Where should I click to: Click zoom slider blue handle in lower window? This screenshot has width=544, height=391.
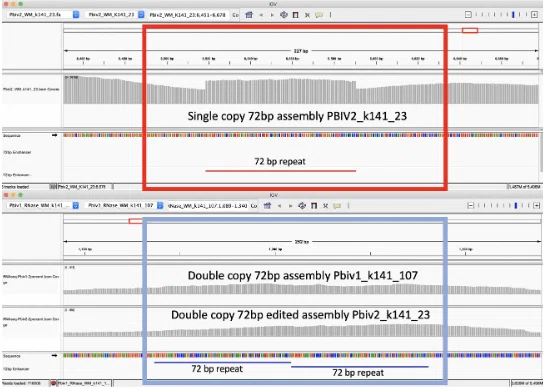(x=516, y=206)
